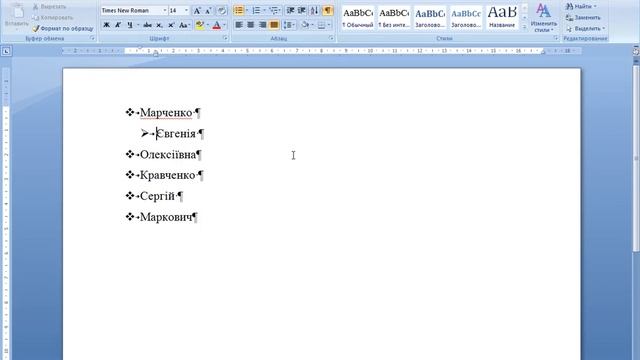Open the Font (Шрифт) dialog launcher
The width and height of the screenshot is (640, 360).
coord(225,38)
